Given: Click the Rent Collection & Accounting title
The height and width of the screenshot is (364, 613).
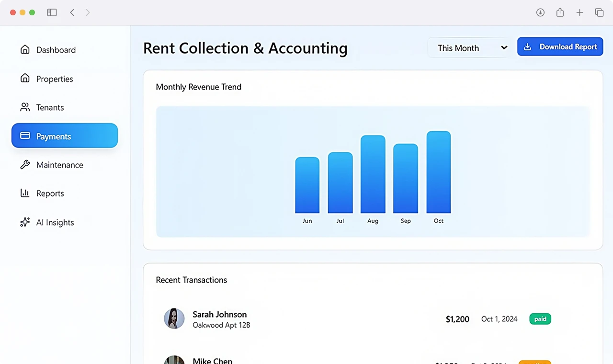Looking at the screenshot, I should click(245, 48).
